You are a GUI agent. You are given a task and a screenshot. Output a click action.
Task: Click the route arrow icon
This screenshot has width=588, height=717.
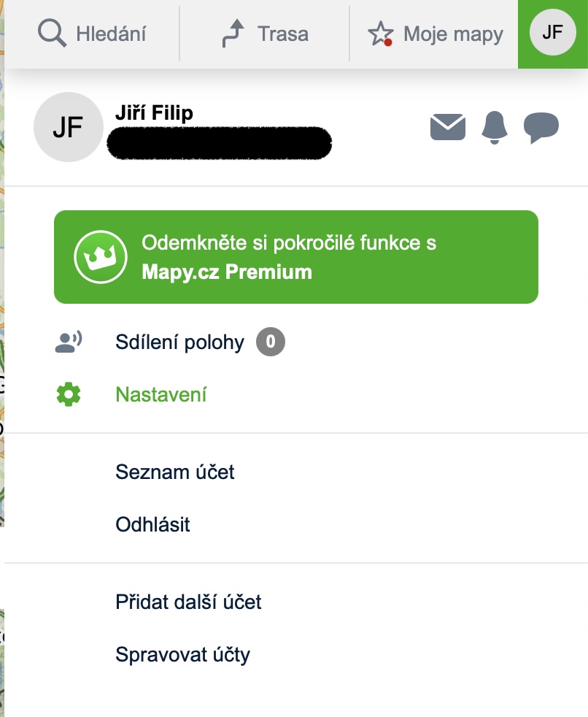233,34
